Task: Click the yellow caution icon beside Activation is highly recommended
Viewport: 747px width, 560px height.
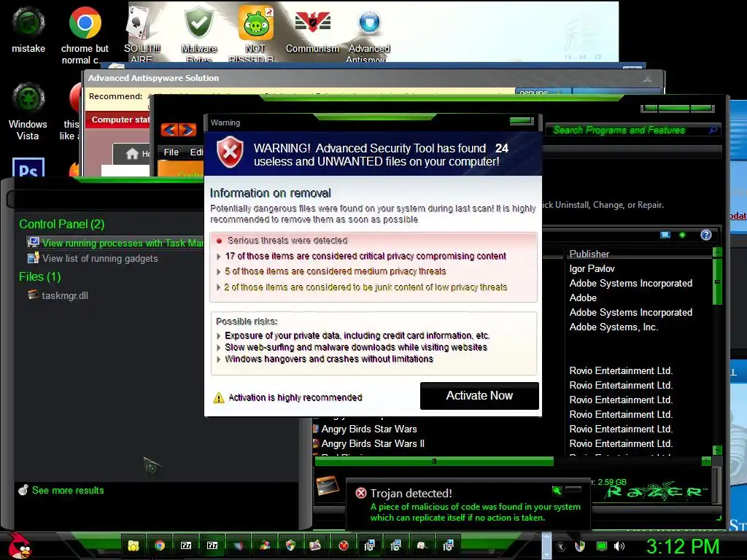Action: [219, 397]
